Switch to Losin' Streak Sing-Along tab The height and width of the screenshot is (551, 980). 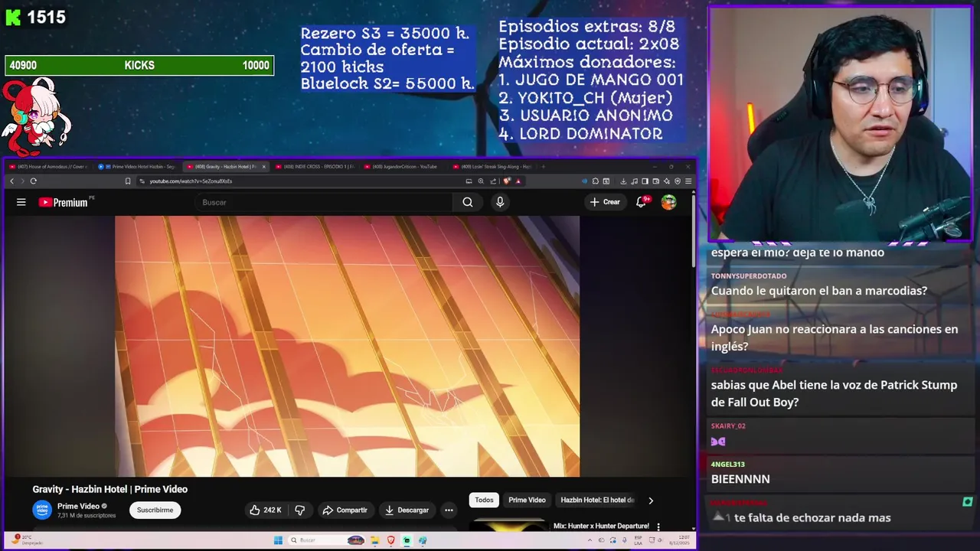(x=494, y=167)
